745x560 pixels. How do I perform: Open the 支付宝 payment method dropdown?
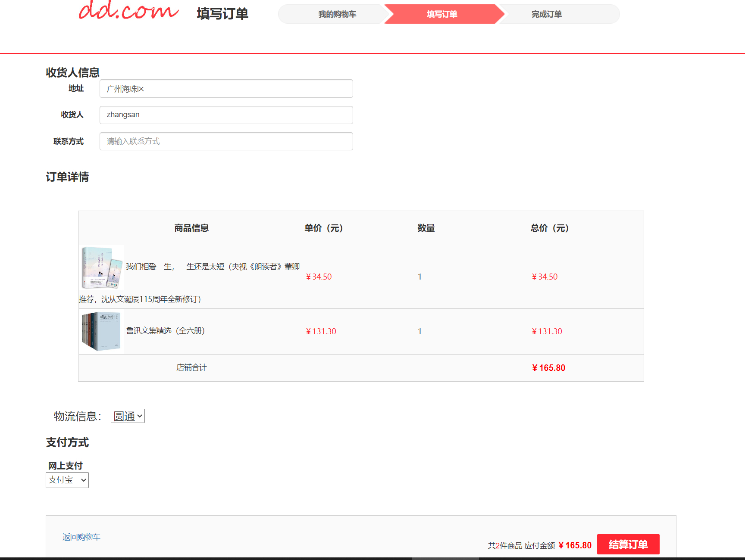tap(67, 480)
